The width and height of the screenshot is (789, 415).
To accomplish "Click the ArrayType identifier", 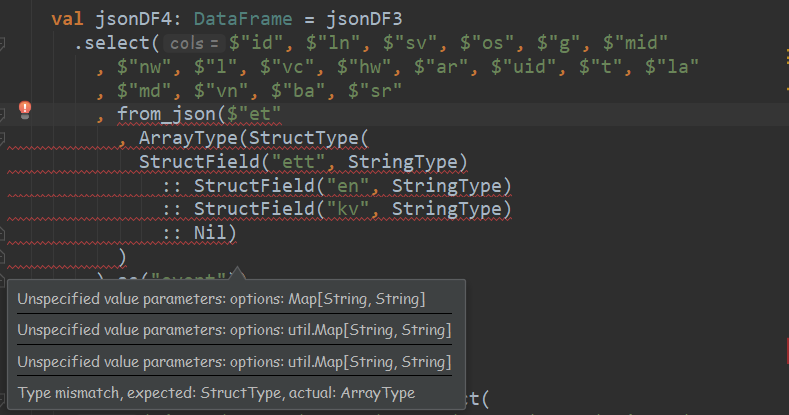I will 189,138.
